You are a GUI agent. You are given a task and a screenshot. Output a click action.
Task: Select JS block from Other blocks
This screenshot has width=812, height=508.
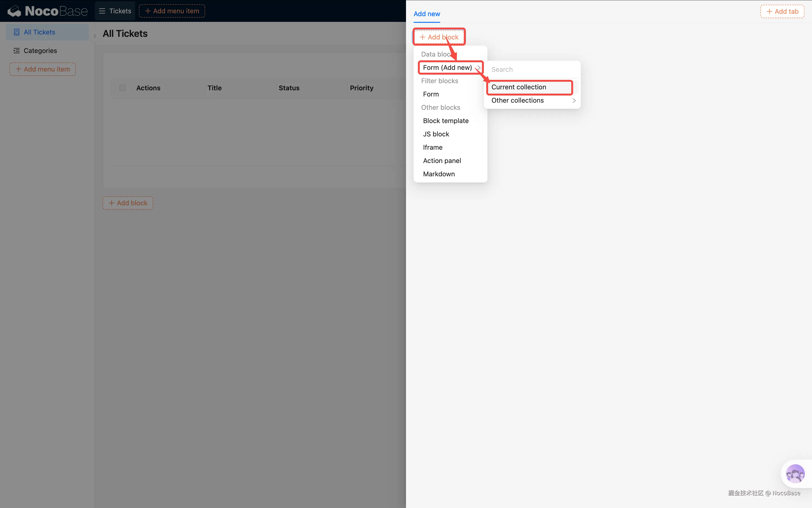436,134
